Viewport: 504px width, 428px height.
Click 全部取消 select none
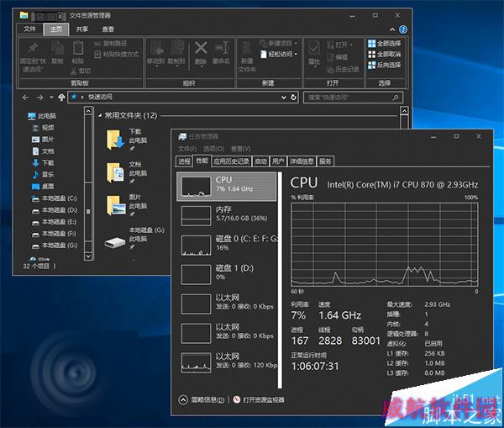385,54
